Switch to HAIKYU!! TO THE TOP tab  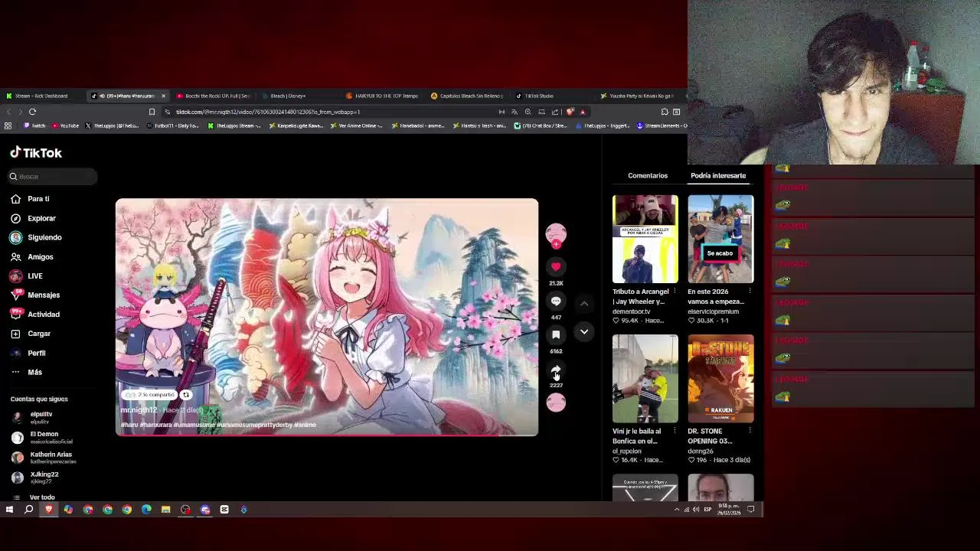coord(383,96)
